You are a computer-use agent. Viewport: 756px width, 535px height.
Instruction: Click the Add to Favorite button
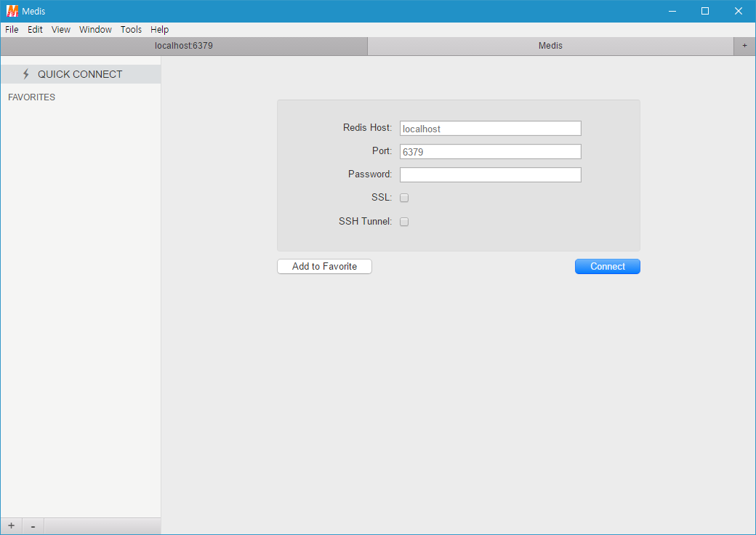324,267
